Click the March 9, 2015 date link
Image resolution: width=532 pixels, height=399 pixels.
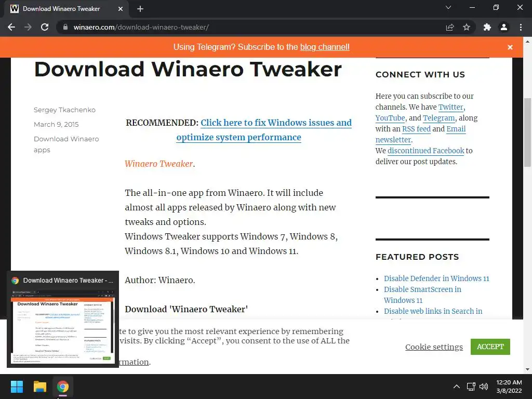56,125
